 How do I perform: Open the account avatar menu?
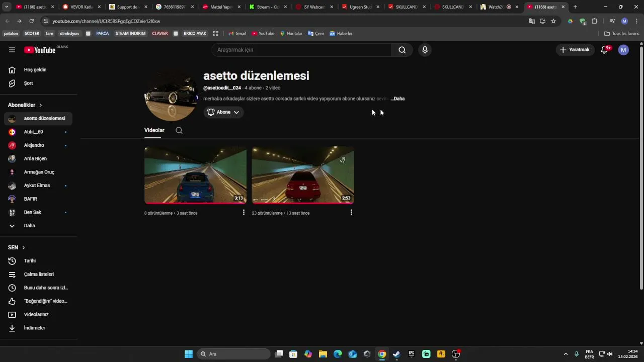(x=623, y=50)
